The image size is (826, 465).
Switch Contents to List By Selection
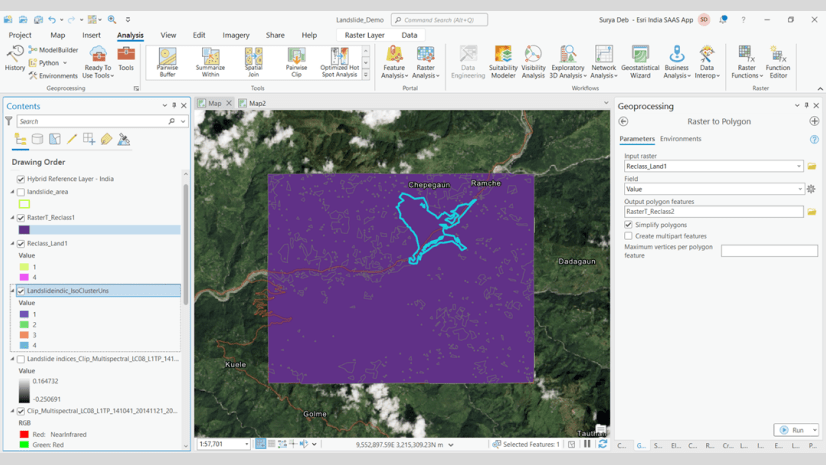point(55,139)
